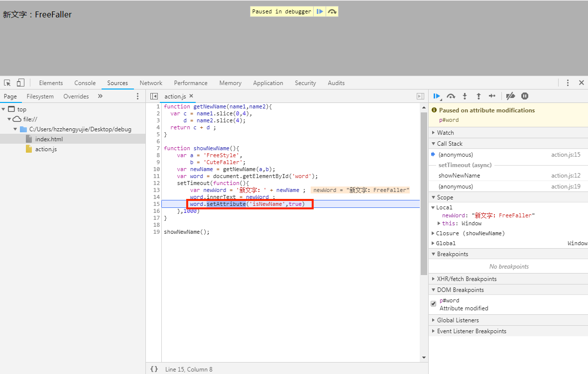Switch to the Console tab
588x374 pixels.
click(85, 83)
